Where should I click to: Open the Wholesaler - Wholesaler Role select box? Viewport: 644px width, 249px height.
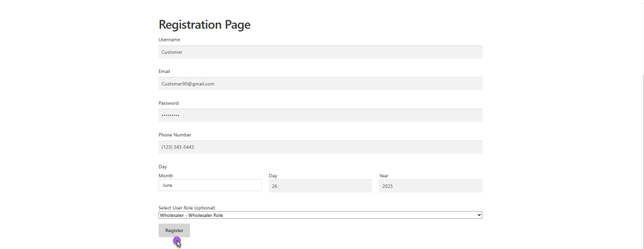click(x=320, y=215)
